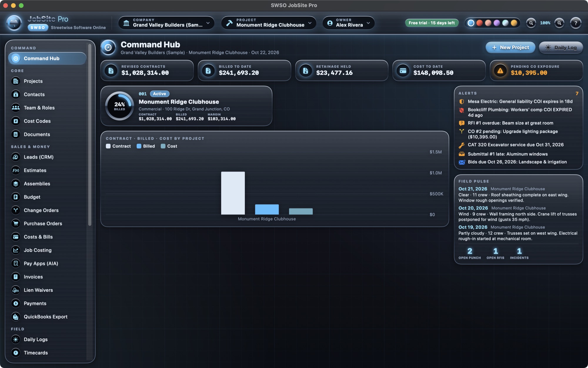The image size is (588, 368).
Task: Open the Projects sidebar icon
Action: 16,81
